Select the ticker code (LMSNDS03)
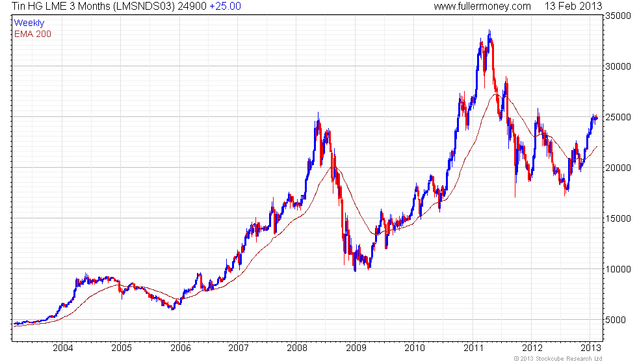Image resolution: width=637 pixels, height=364 pixels. [144, 6]
